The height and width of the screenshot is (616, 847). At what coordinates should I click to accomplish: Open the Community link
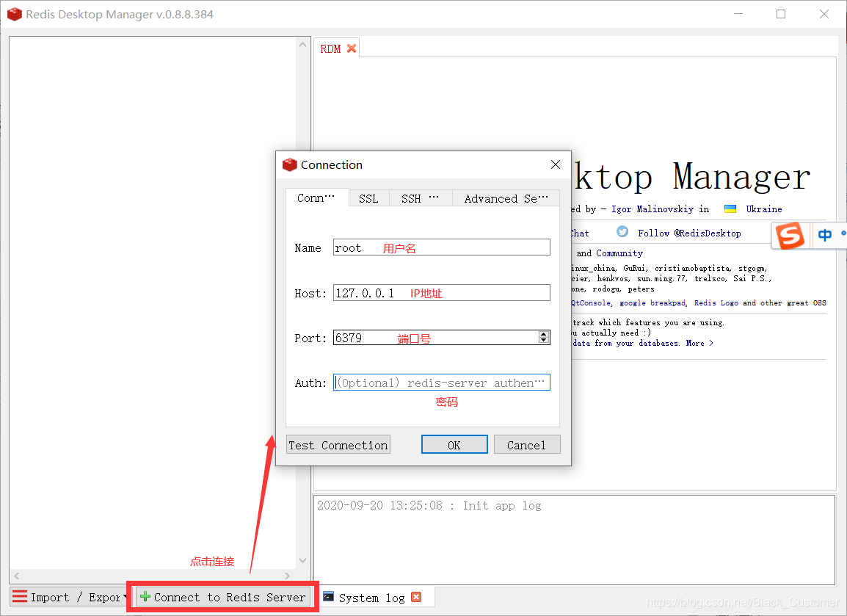(x=619, y=253)
